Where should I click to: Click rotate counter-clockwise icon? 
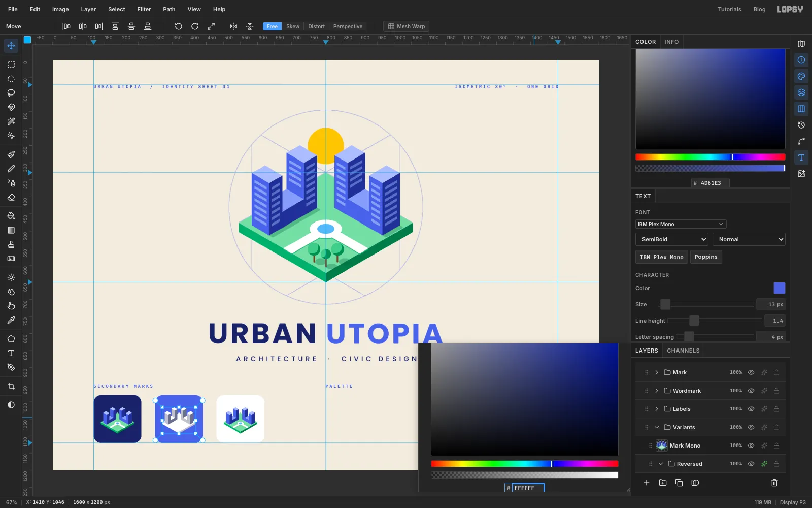click(x=179, y=26)
